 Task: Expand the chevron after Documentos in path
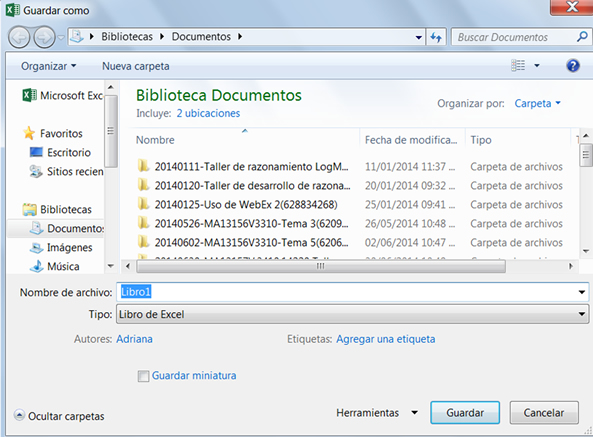(240, 37)
